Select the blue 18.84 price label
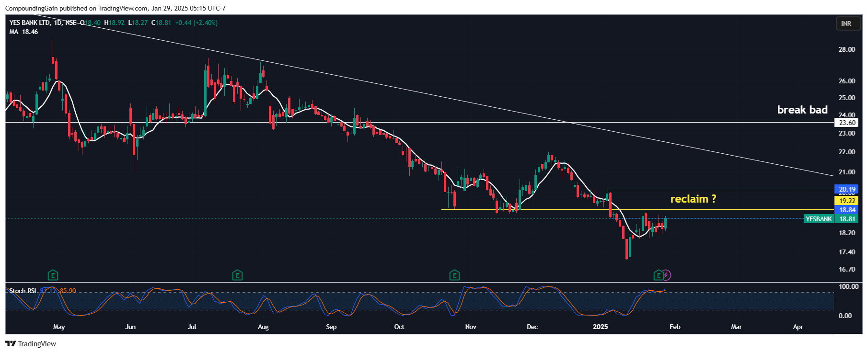The image size is (868, 353). [847, 210]
